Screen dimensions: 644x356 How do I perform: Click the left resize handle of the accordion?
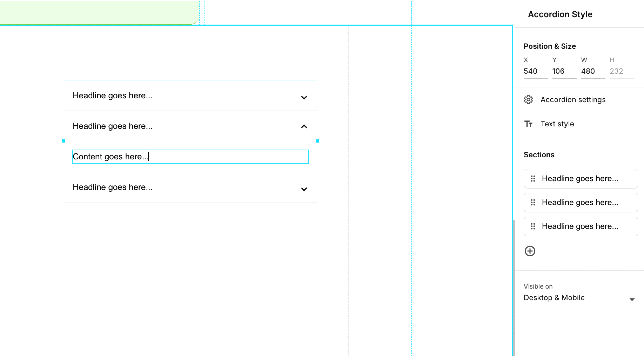point(63,141)
